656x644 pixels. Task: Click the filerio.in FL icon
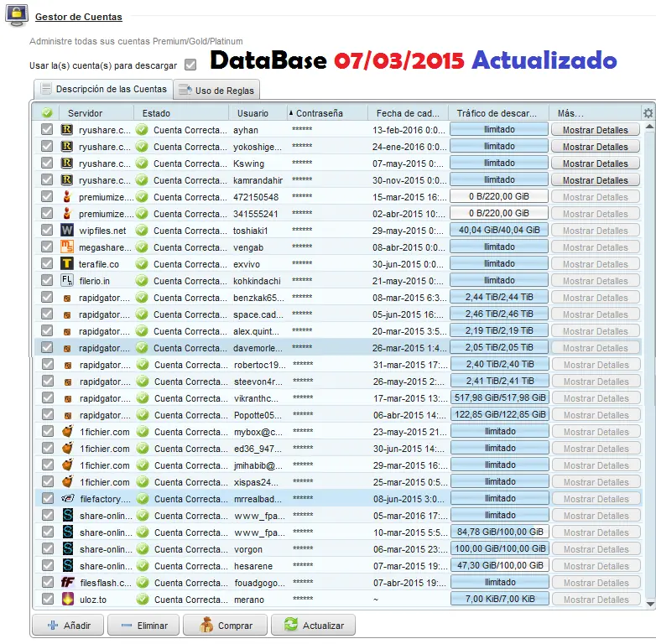[67, 280]
